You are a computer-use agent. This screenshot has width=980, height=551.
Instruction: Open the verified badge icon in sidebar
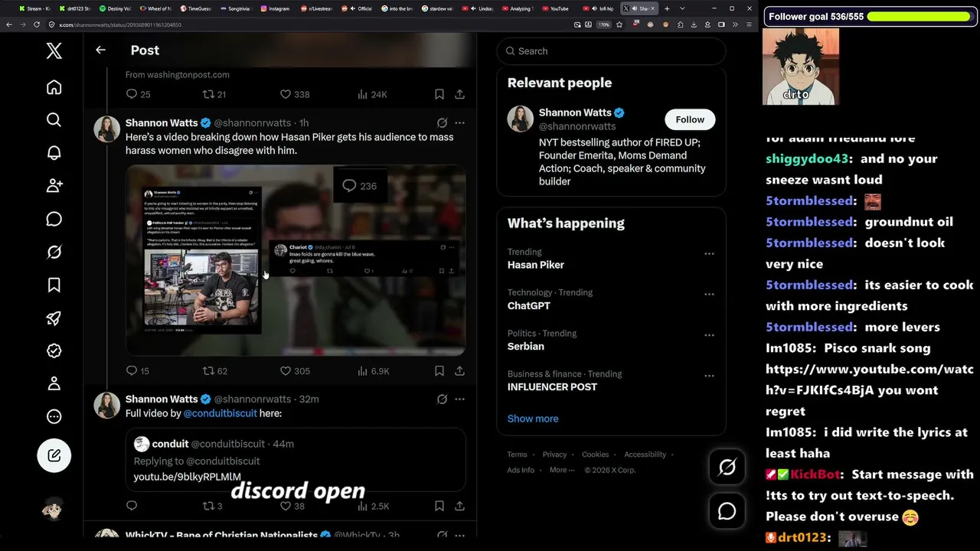point(54,350)
